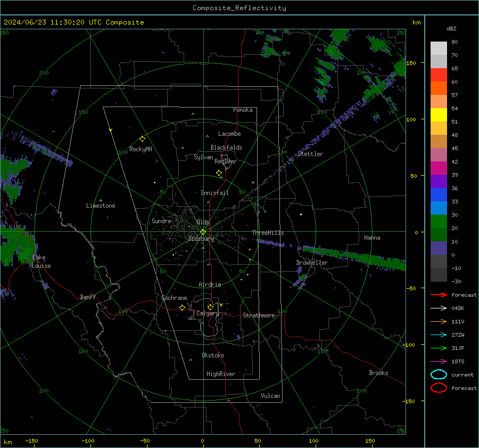Click the Limestone label
The height and width of the screenshot is (448, 479).
click(x=101, y=206)
